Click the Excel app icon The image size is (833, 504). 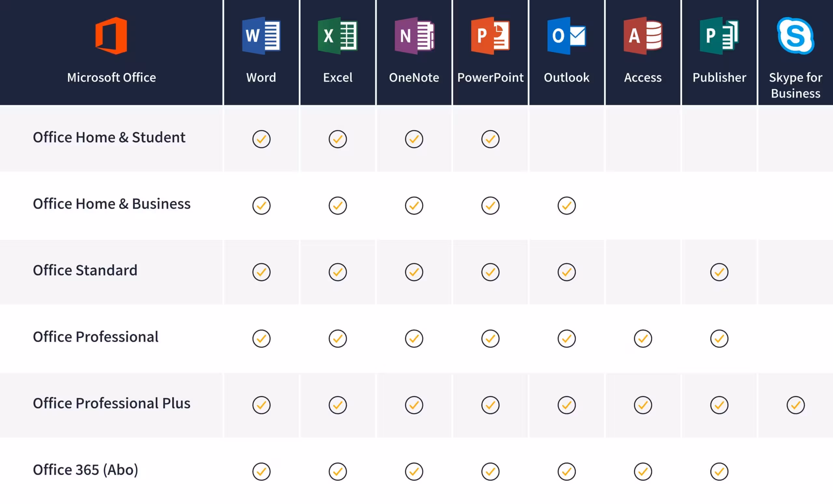click(x=337, y=35)
